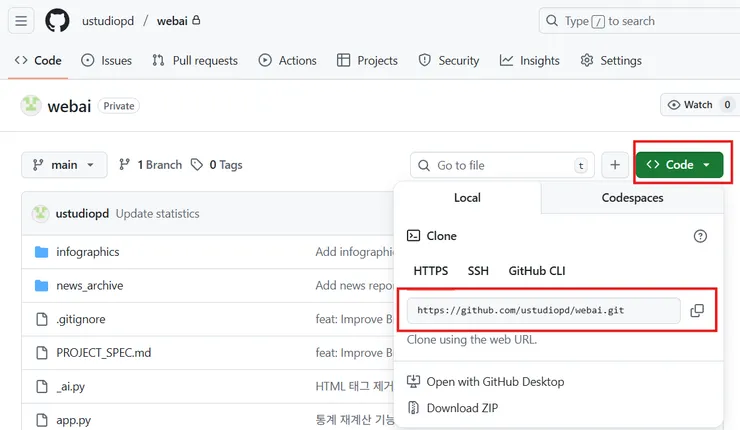Viewport: 740px width, 430px height.
Task: Open the hamburger navigation menu
Action: (x=21, y=21)
